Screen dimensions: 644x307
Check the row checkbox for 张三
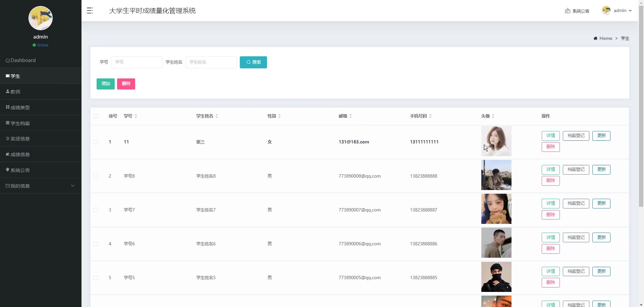pyautogui.click(x=96, y=142)
